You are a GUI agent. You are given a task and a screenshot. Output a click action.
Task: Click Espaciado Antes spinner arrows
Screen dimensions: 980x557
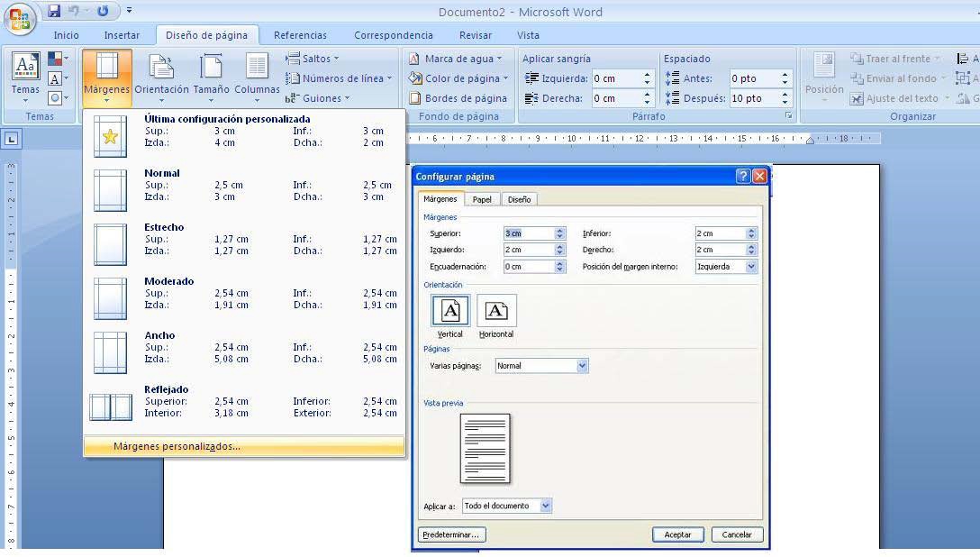coord(785,78)
